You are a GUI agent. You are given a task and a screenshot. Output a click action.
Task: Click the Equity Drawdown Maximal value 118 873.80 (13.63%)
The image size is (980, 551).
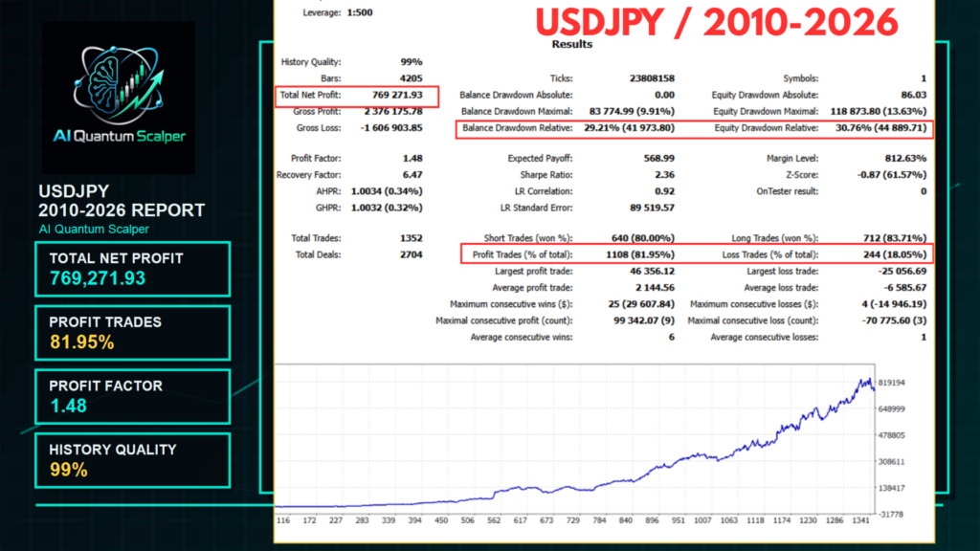(879, 111)
